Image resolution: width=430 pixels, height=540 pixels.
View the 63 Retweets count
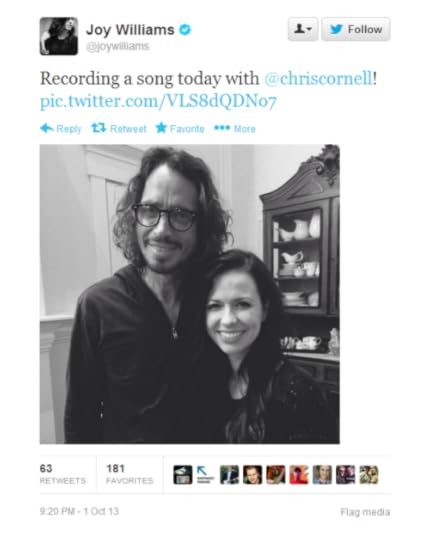[63, 474]
